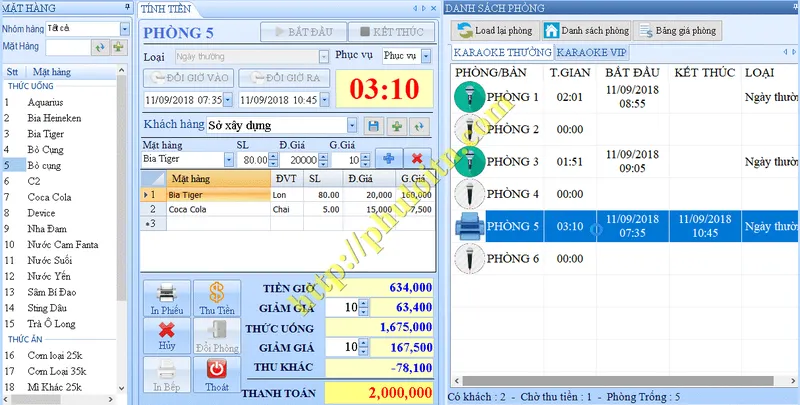The width and height of the screenshot is (800, 405).
Task: Select the Coca Cola order row
Action: click(x=288, y=209)
